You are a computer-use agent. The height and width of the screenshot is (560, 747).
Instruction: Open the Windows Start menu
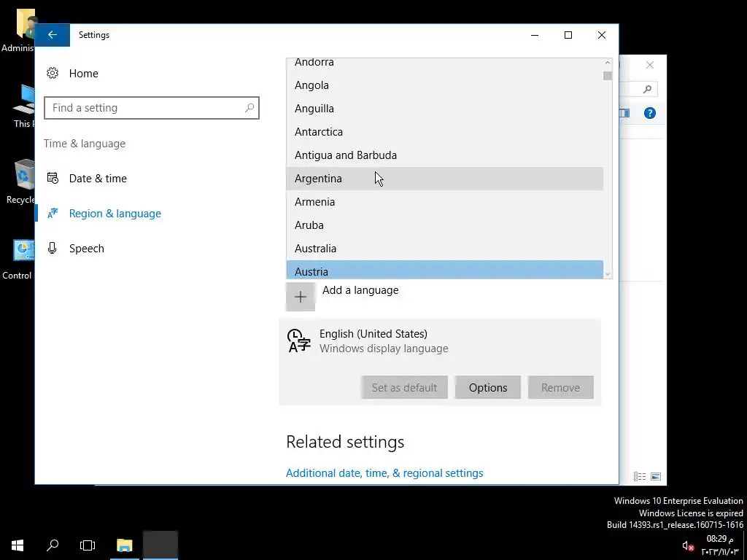(x=18, y=545)
